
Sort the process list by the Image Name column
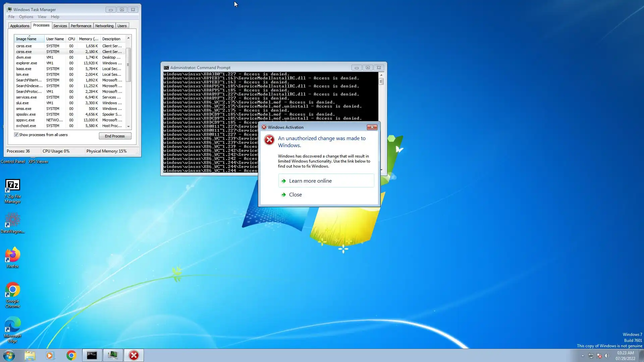pyautogui.click(x=26, y=39)
